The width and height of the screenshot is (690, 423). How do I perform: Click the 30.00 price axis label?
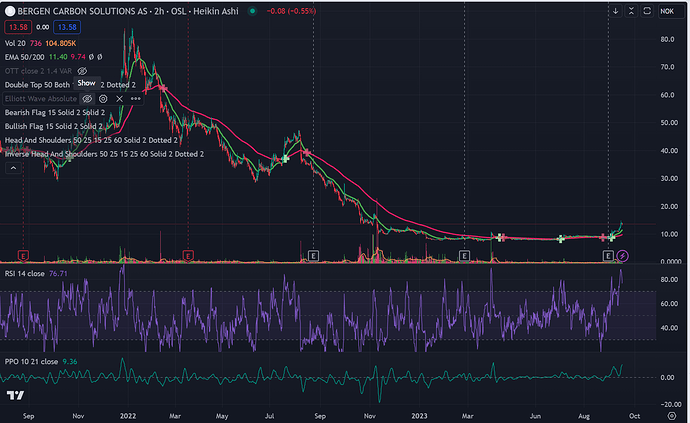click(x=669, y=178)
